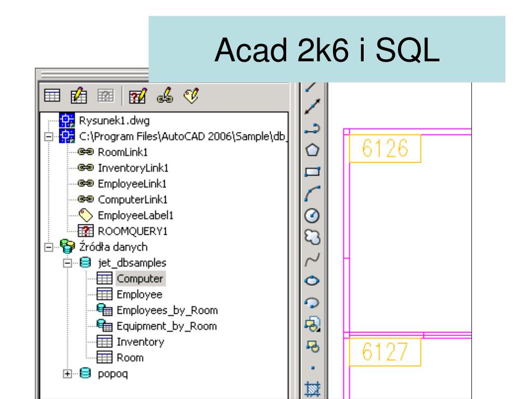Click the Rysunek1.dwg drawing icon
The height and width of the screenshot is (399, 532).
coord(67,121)
